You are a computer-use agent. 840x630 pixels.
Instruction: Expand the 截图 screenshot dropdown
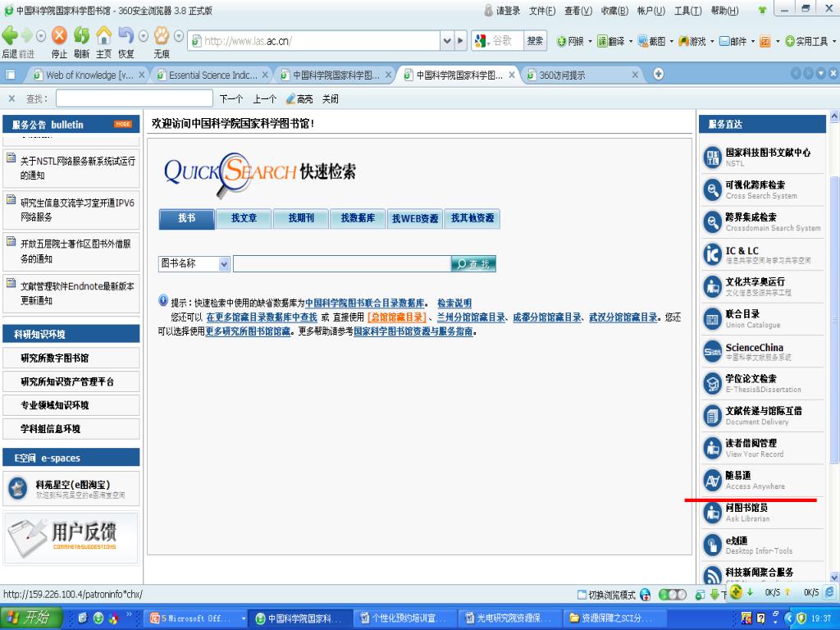671,41
